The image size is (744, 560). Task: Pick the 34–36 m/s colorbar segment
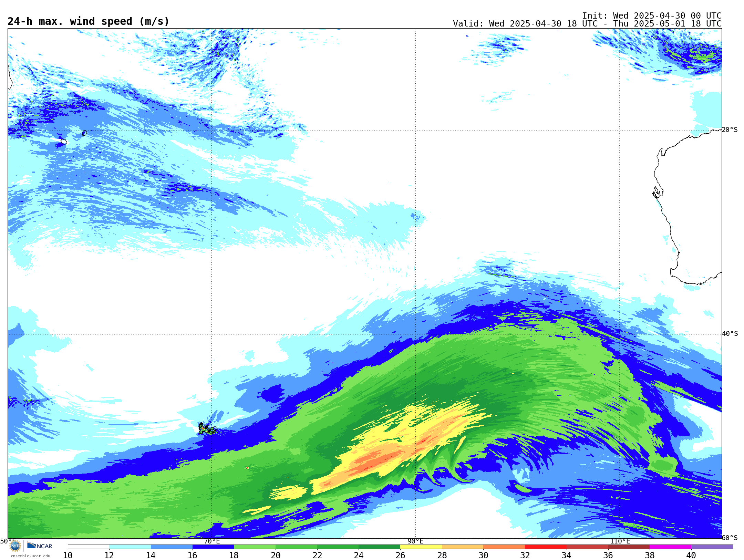pyautogui.click(x=587, y=547)
